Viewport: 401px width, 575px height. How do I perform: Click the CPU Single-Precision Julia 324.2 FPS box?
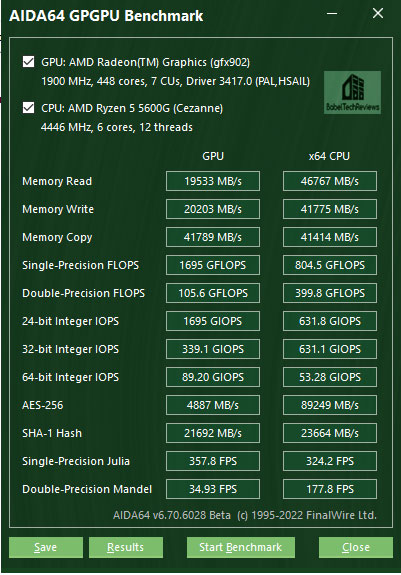tap(330, 461)
